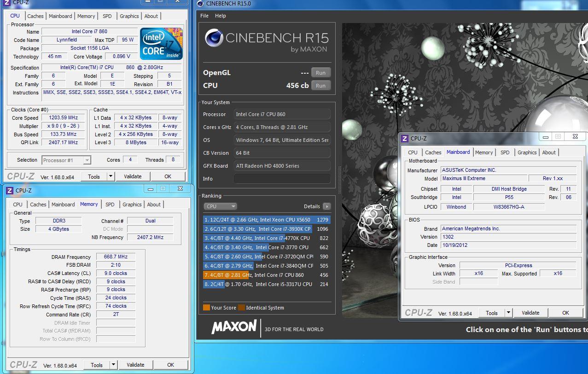This screenshot has height=374, width=588.
Task: Select Caches tab in Mainboard CPU-Z window
Action: (x=433, y=152)
